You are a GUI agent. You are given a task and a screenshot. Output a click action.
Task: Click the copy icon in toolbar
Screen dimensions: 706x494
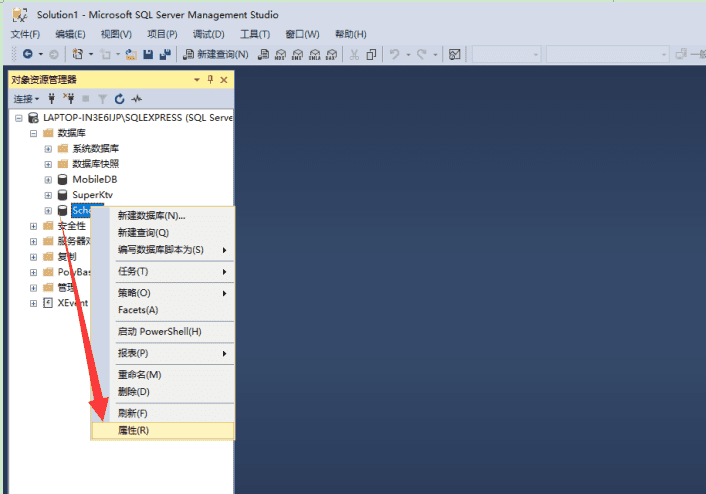371,55
